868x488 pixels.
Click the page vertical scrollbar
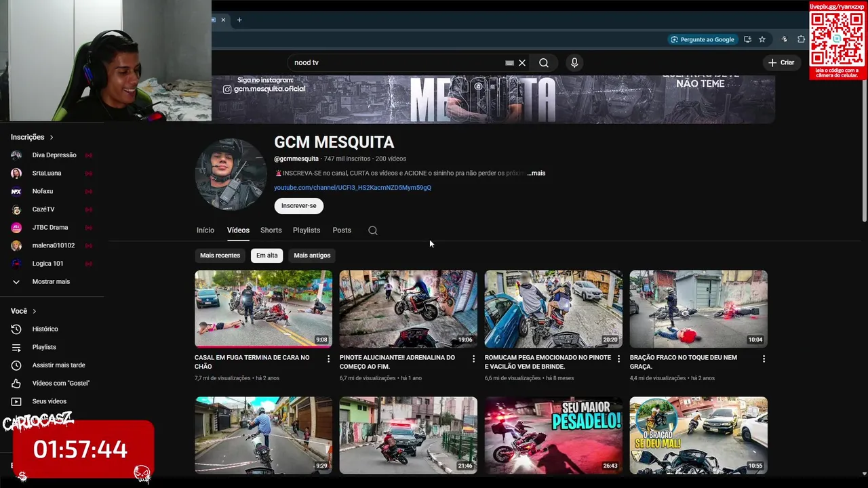click(x=863, y=149)
